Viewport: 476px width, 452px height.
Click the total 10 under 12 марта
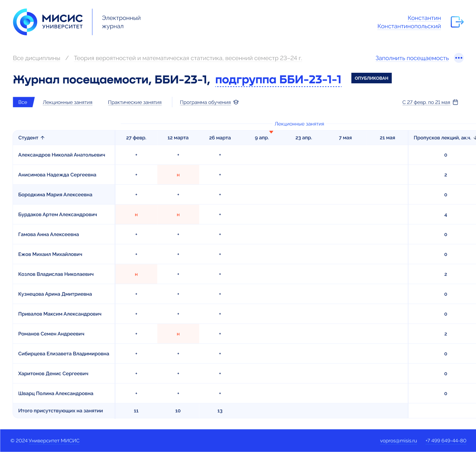click(178, 411)
